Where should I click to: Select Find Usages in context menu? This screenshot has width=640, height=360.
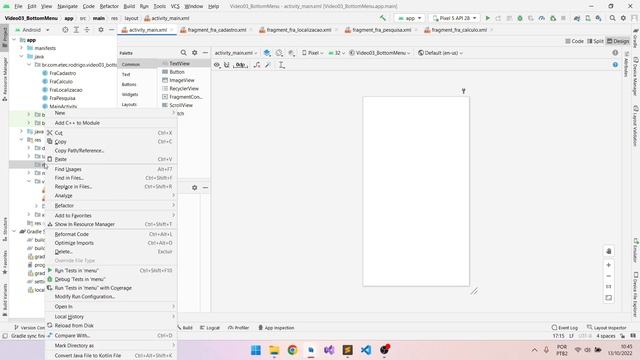pyautogui.click(x=111, y=169)
